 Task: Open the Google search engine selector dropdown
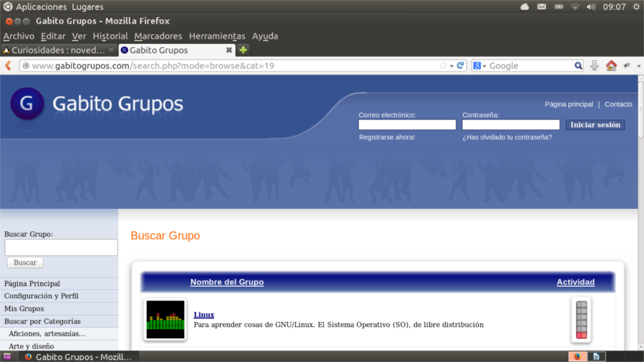[x=479, y=66]
